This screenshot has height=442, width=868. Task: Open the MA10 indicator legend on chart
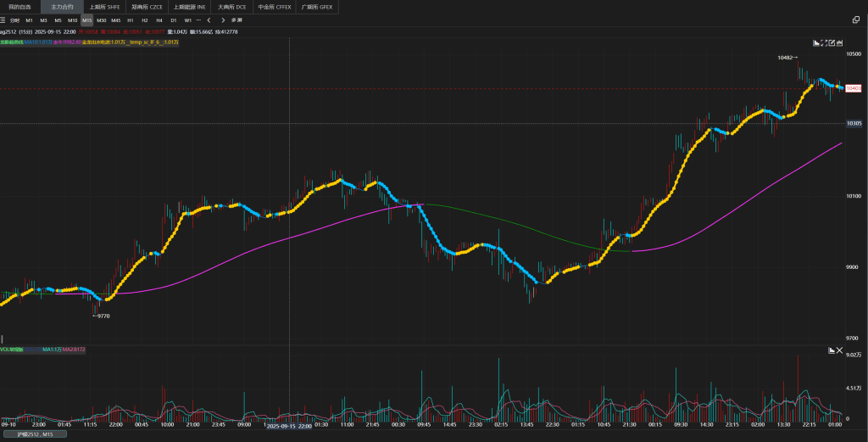click(x=38, y=42)
